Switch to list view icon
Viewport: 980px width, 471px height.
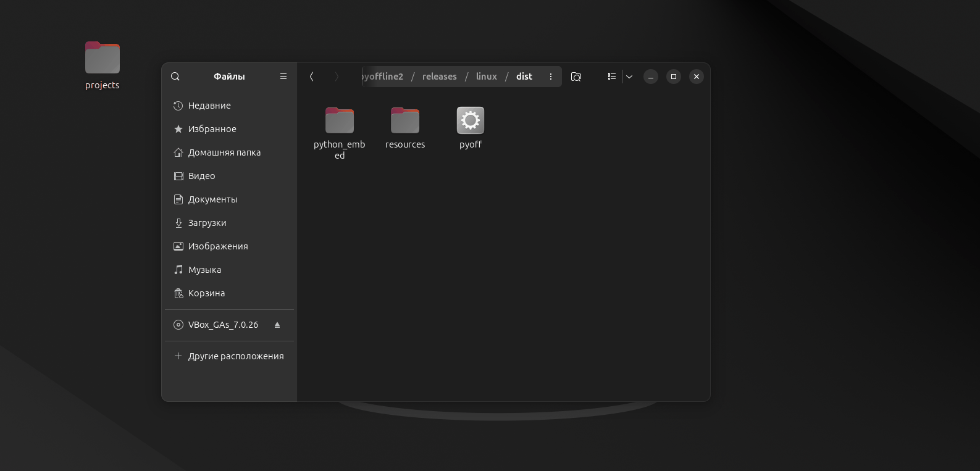point(611,77)
